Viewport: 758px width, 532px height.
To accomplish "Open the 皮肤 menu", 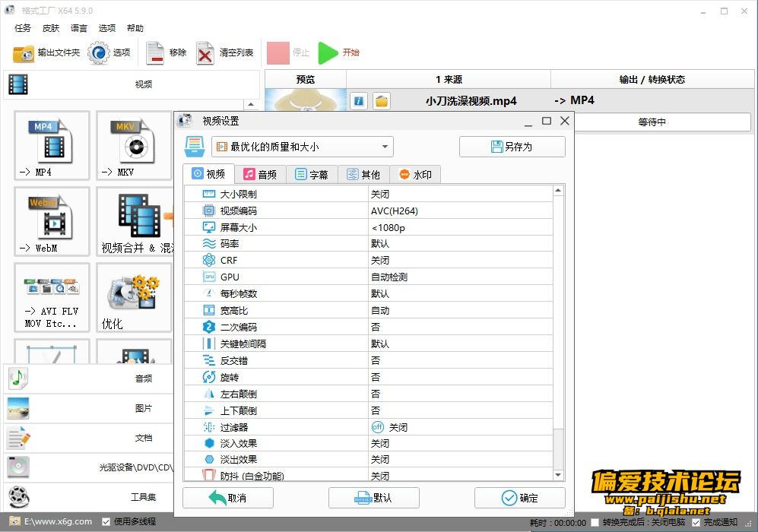I will (51, 28).
